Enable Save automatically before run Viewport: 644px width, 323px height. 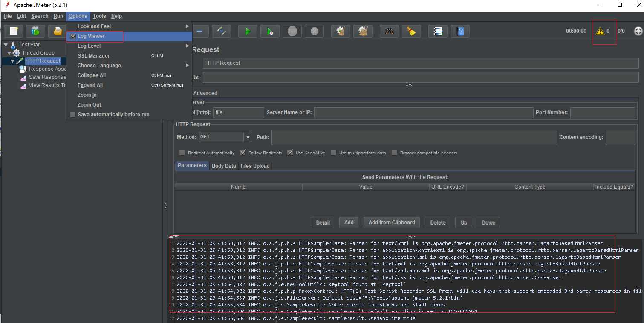coord(73,115)
